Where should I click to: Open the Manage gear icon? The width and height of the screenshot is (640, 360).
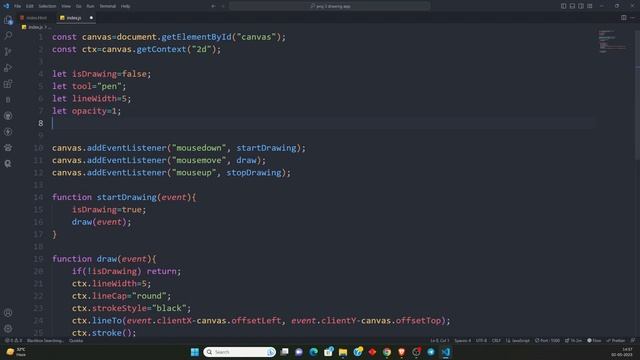[x=8, y=329]
